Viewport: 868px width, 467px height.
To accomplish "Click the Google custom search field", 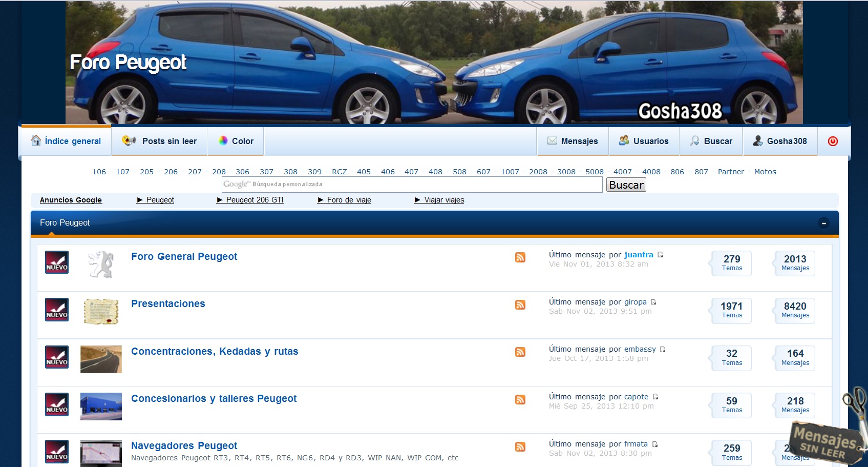I will [x=412, y=185].
